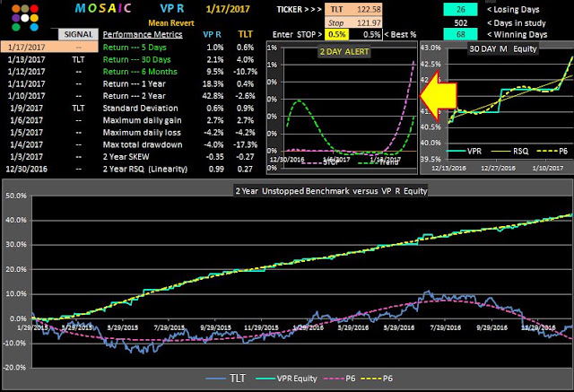Click the TLT legend line marker

215,379
